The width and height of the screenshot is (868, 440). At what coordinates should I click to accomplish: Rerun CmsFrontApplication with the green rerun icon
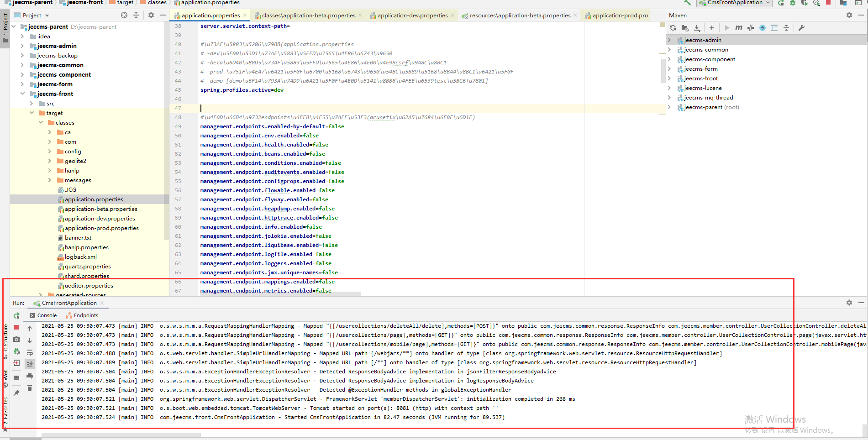[x=16, y=316]
